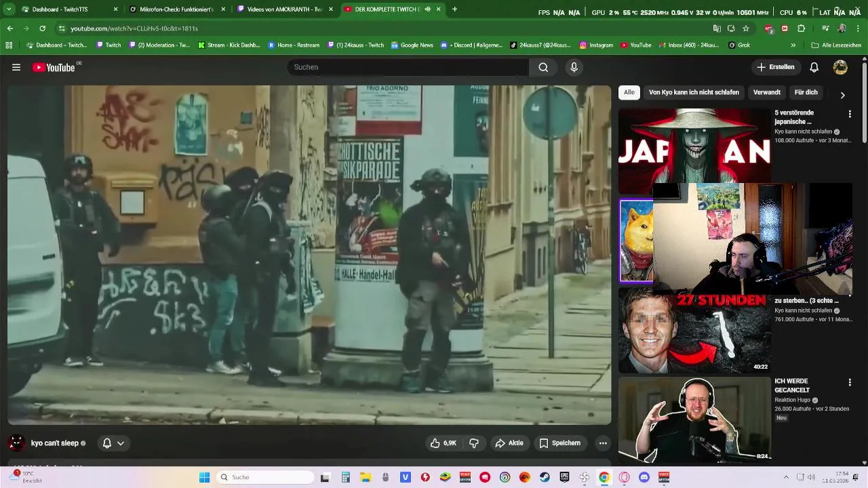Open options for '5 verstörende japanische' video
868x488 pixels.
[x=850, y=114]
